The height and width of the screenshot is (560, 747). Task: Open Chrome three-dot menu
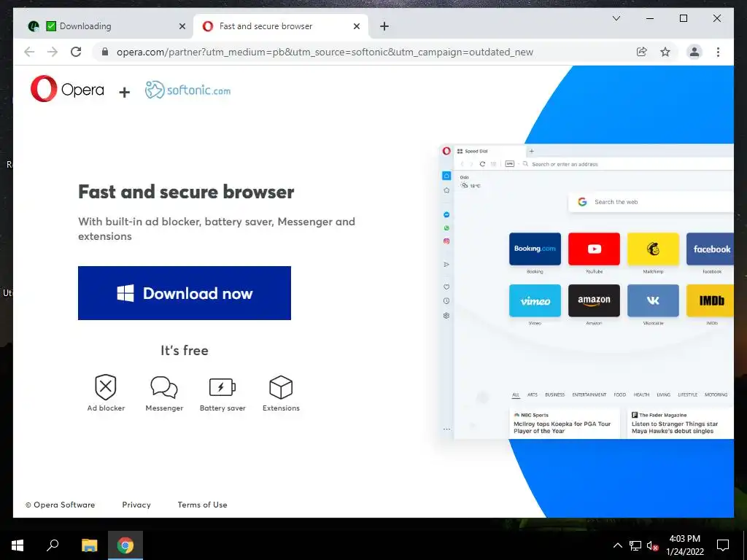coord(718,52)
